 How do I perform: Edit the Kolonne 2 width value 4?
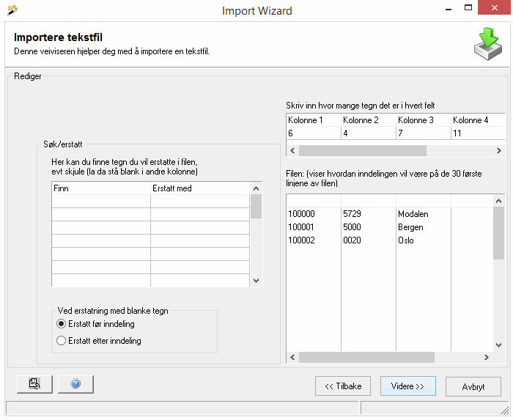click(x=368, y=133)
